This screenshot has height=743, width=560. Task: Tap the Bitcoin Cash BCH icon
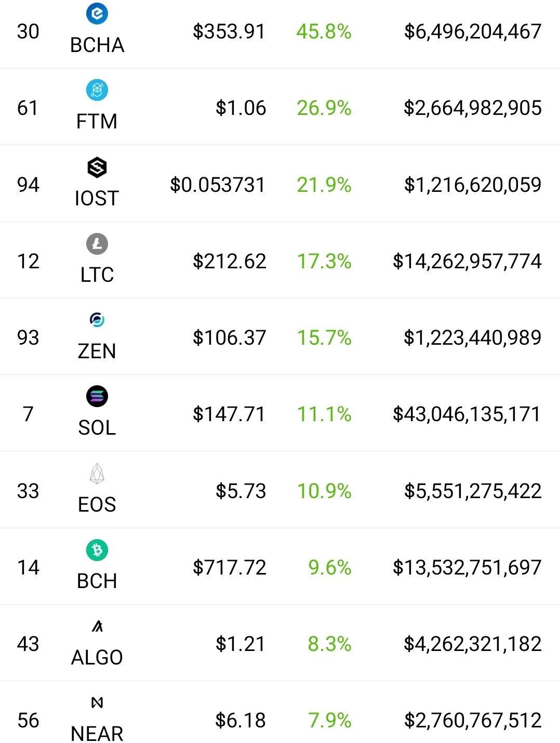pos(97,550)
